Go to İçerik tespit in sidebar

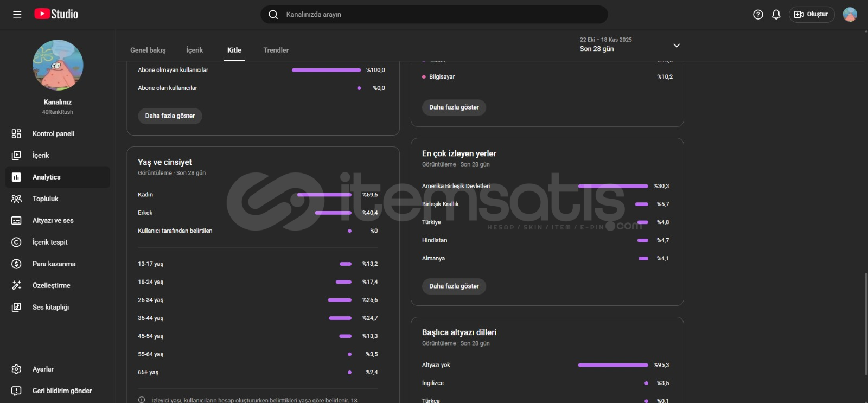(50, 242)
